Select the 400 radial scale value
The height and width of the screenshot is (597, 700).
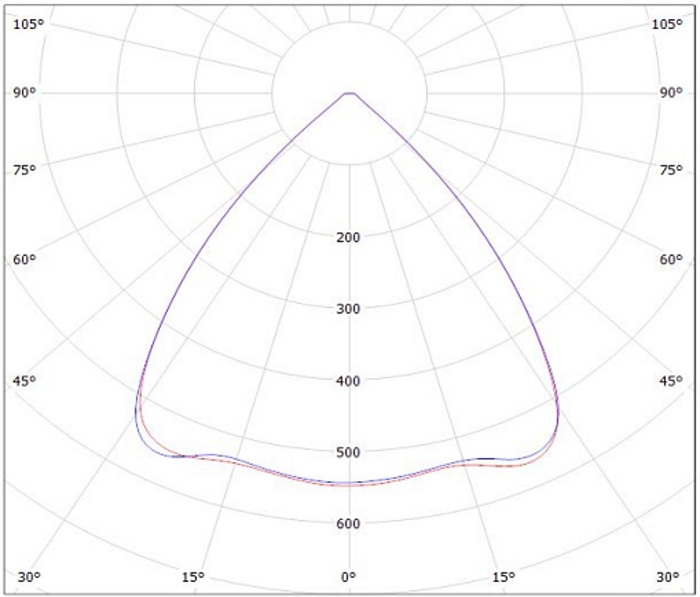[348, 381]
